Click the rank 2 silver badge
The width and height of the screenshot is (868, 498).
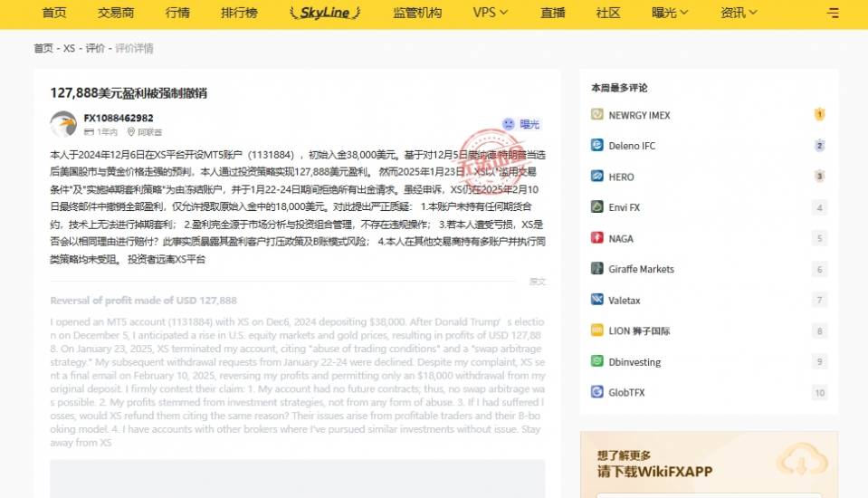[819, 145]
